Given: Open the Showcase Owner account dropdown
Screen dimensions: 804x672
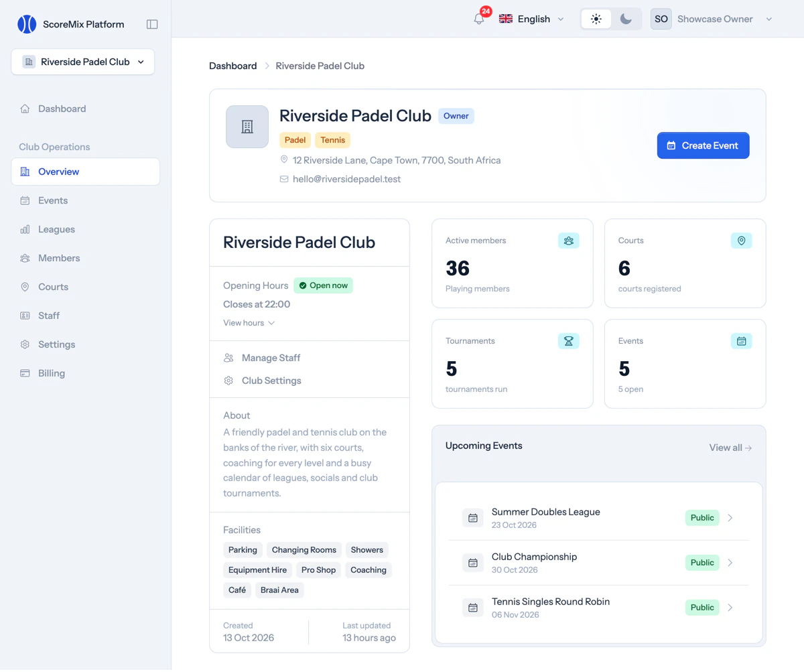Looking at the screenshot, I should point(713,19).
